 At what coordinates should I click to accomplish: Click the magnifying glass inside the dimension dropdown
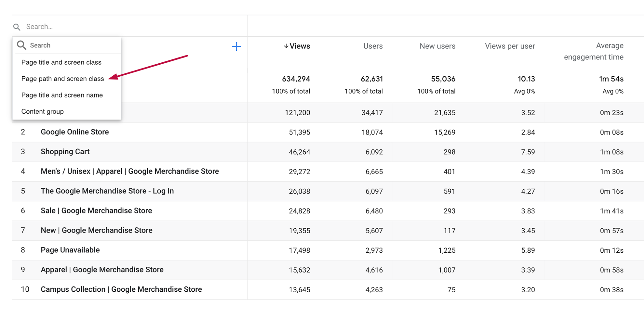pyautogui.click(x=21, y=45)
